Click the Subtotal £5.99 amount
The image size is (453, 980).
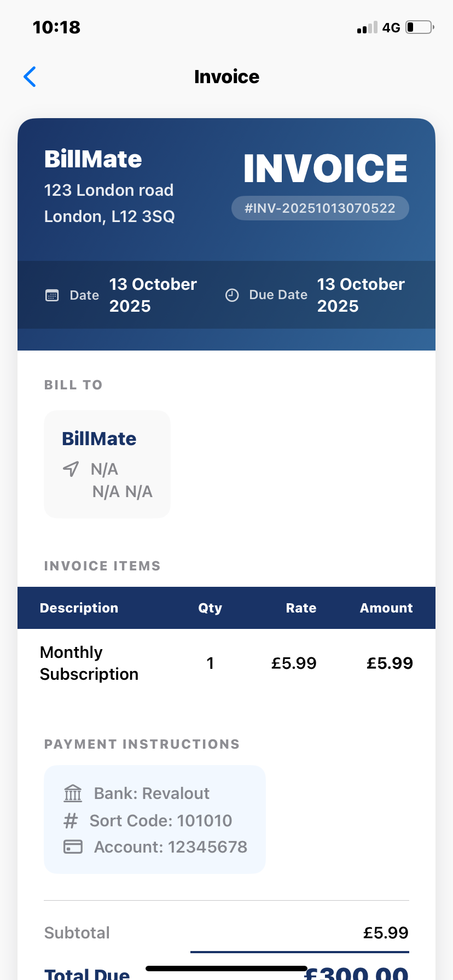[x=386, y=933]
